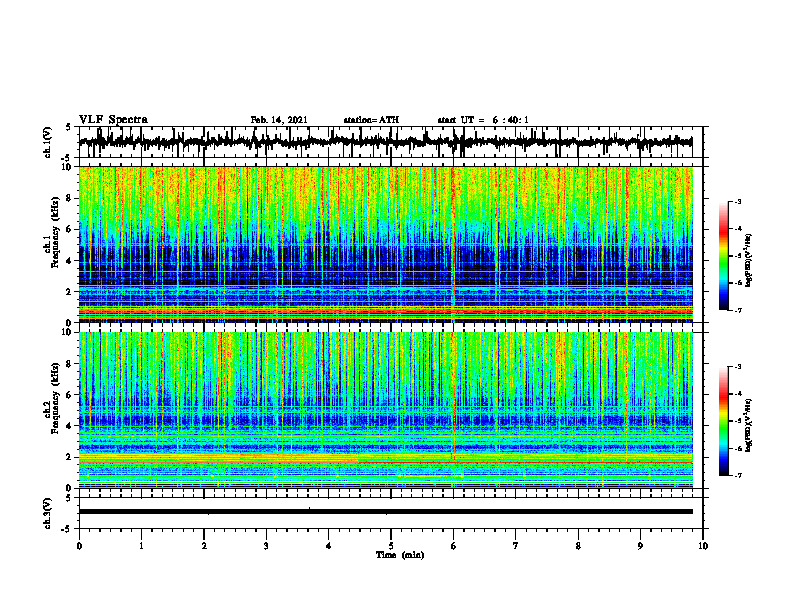
Task: Click the "VLF Spectra" title text
Action: click(x=113, y=120)
